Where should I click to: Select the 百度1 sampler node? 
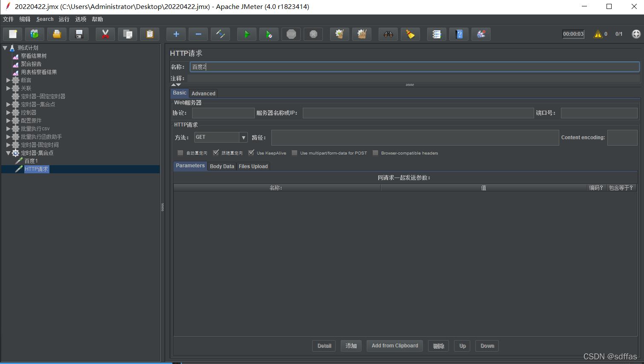[31, 161]
